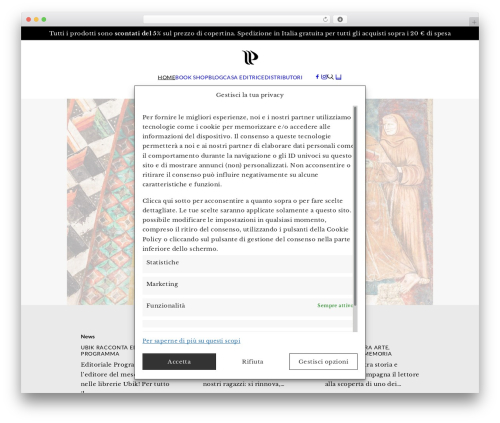Viewport: 500px width, 423px height.
Task: Click the 'News' heading below the banner
Action: point(88,337)
